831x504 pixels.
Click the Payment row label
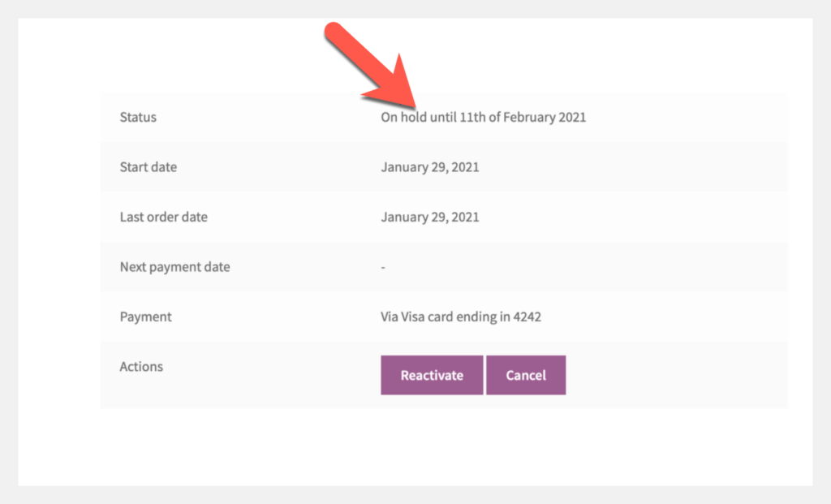[145, 317]
